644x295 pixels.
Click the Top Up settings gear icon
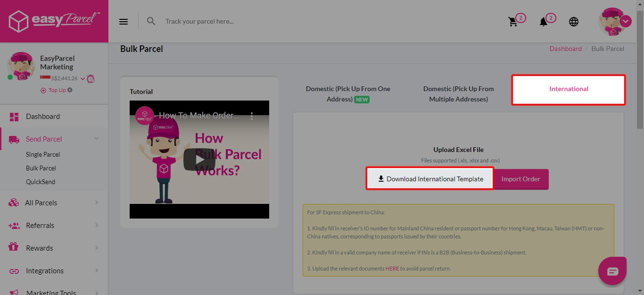[x=70, y=90]
